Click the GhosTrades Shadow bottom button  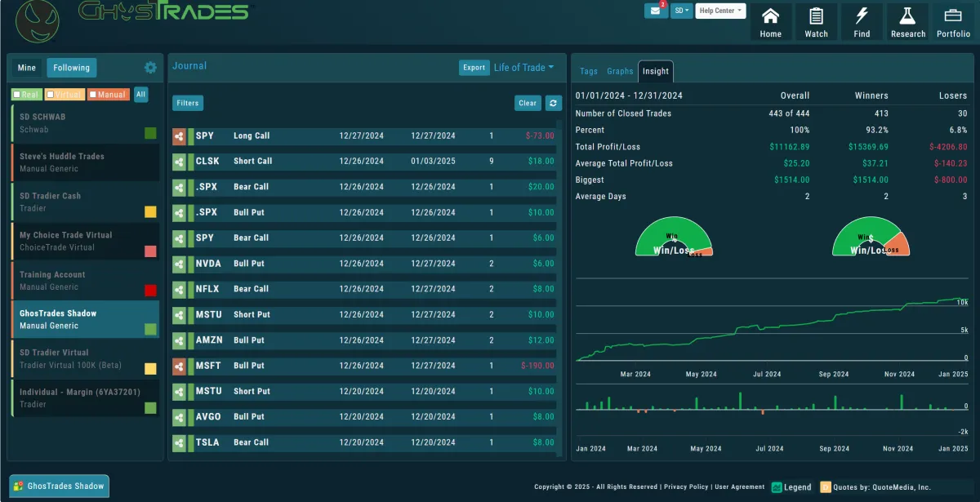click(59, 486)
